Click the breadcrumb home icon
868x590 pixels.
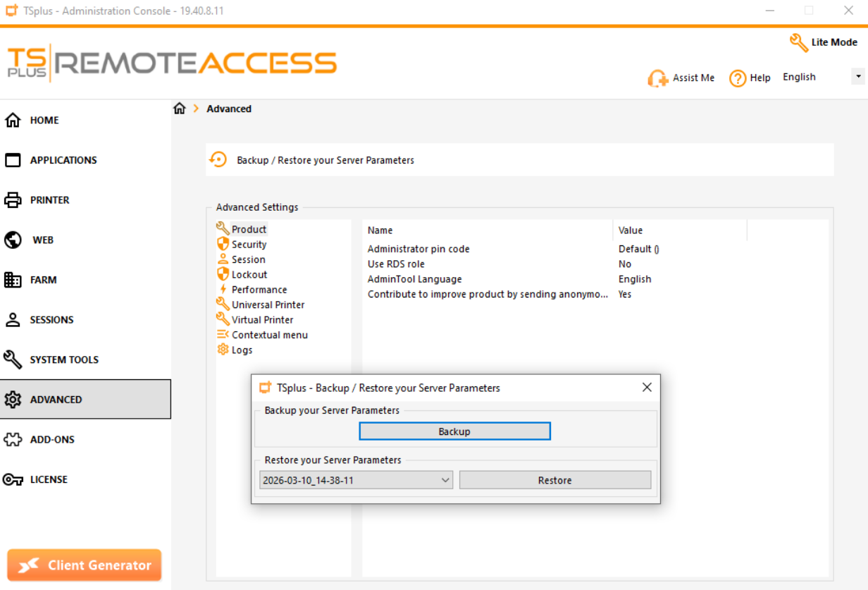[180, 109]
